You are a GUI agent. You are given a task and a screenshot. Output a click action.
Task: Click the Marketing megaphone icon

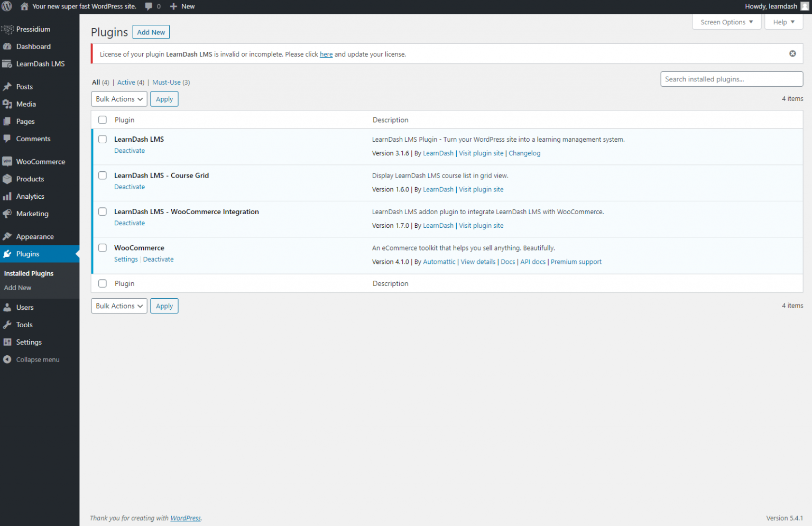tap(8, 214)
